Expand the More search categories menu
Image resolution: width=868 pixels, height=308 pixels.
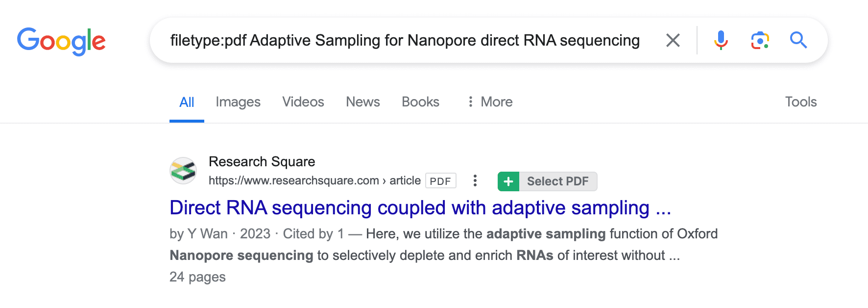490,102
